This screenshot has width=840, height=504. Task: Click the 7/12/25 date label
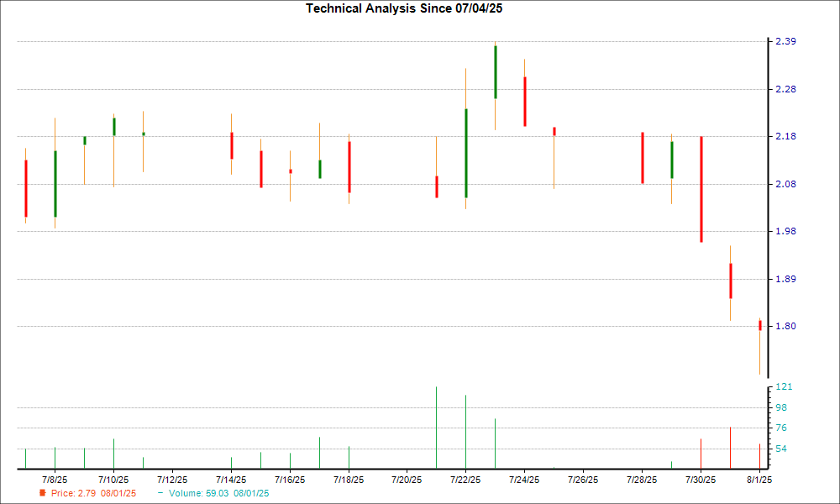[172, 480]
